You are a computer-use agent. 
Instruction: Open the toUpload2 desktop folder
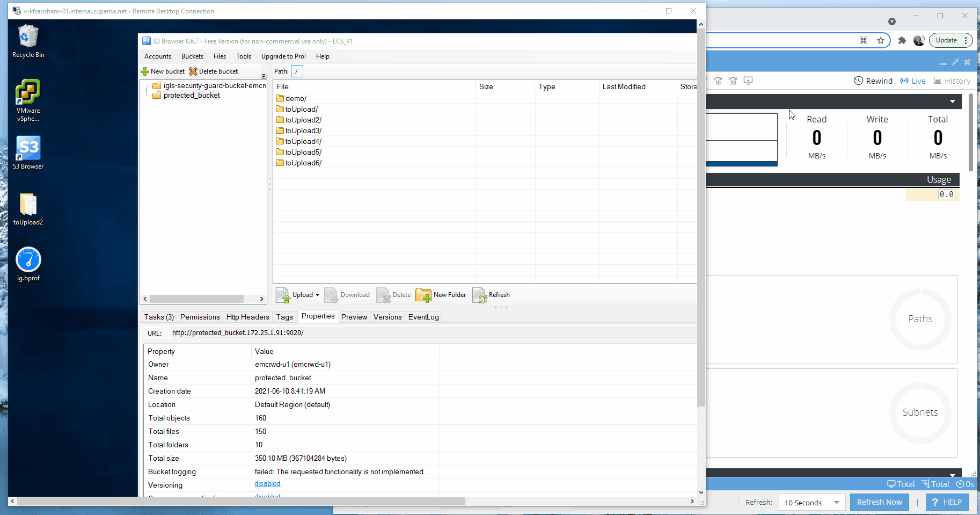28,209
